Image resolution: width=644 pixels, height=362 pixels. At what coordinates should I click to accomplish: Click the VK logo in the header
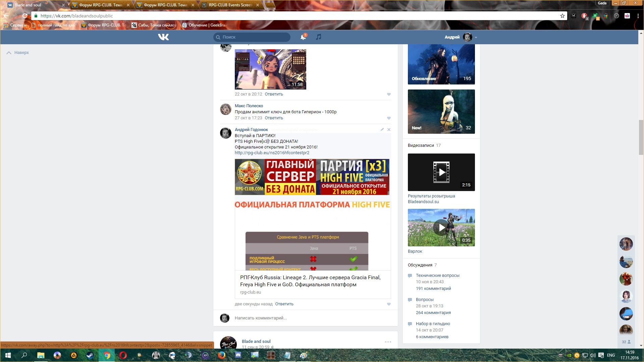(x=163, y=37)
